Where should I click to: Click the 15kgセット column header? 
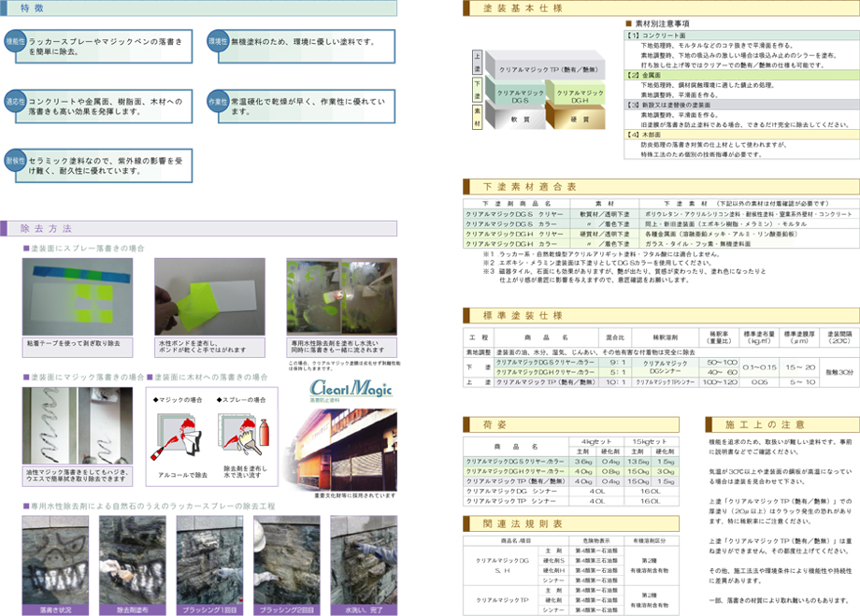tap(650, 441)
